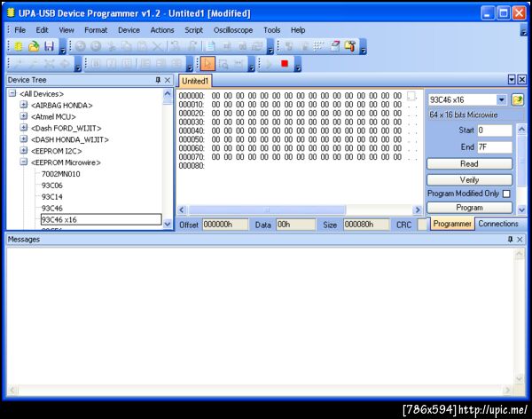This screenshot has width=532, height=419.
Task: Click the eraser icon in the toolbar
Action: [335, 46]
